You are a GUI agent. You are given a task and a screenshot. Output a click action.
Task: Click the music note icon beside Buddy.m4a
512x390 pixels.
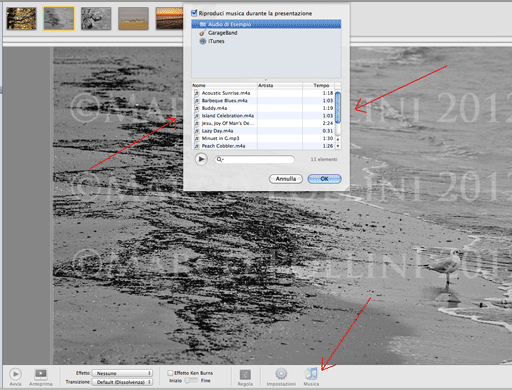[x=197, y=108]
